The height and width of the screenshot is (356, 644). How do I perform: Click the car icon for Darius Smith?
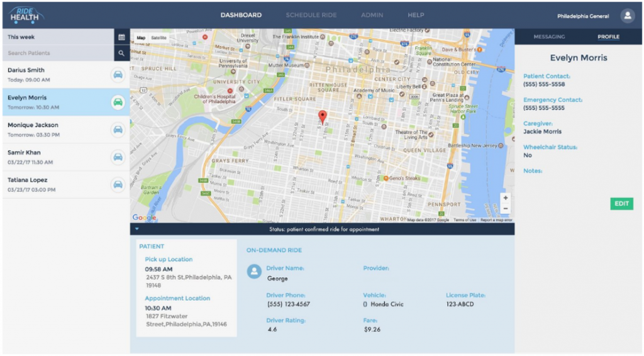(x=118, y=75)
